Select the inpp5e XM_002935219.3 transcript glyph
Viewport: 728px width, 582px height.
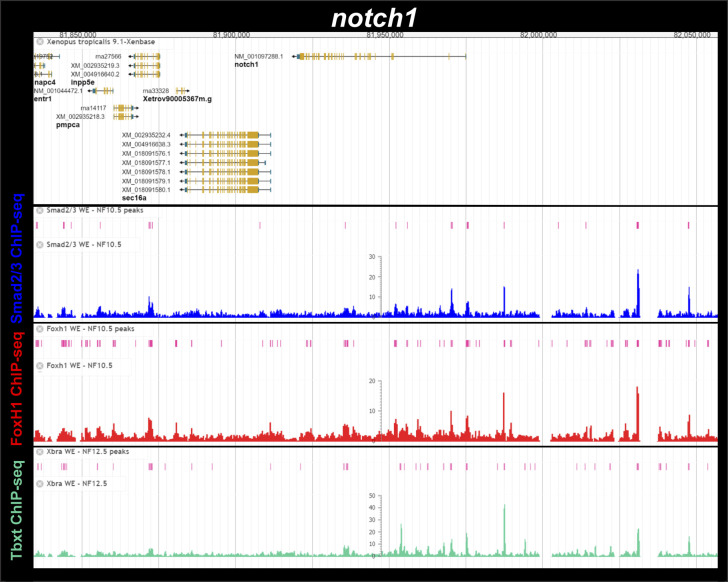[148, 65]
